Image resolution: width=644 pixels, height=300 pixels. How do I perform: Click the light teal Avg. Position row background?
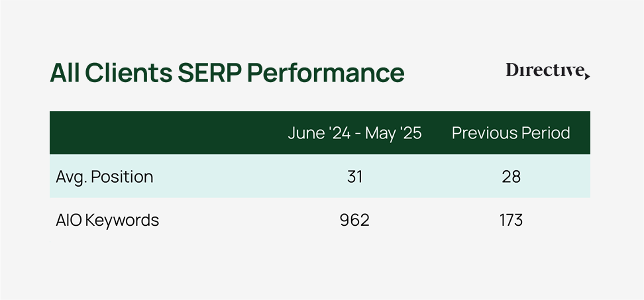click(320, 176)
